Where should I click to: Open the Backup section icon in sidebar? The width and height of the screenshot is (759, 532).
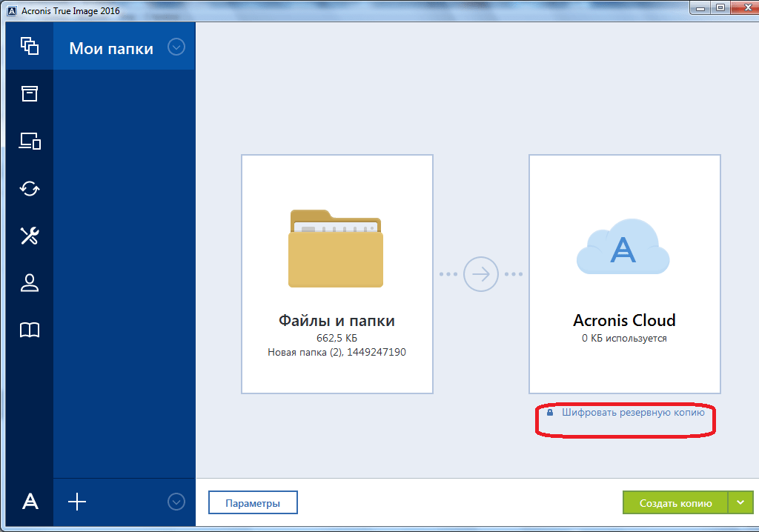click(x=30, y=46)
